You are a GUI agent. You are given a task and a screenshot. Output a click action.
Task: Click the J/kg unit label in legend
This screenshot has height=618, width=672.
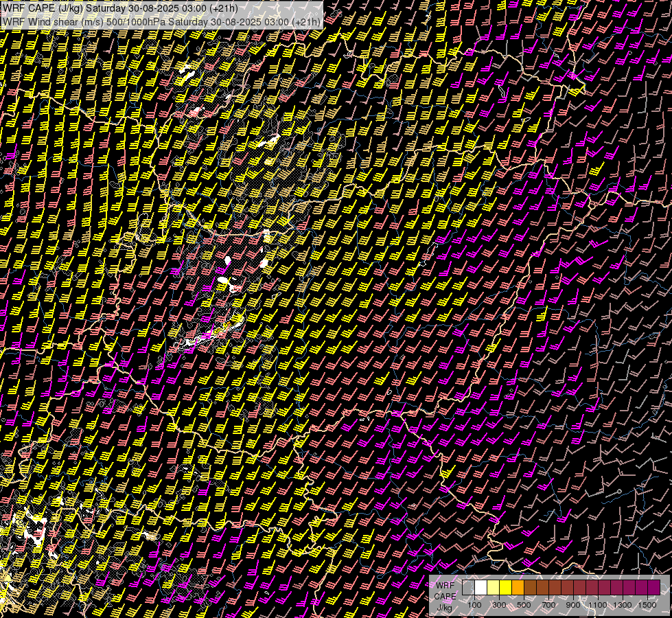click(x=444, y=608)
